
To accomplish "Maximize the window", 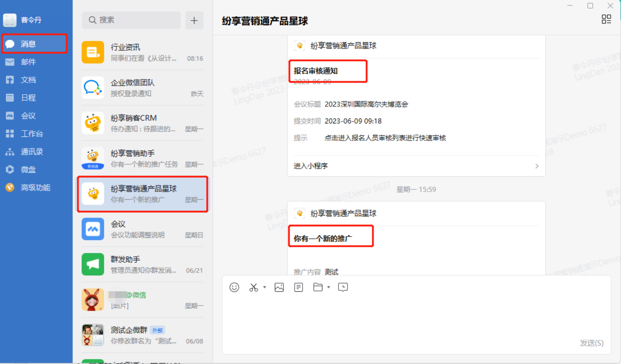I will pyautogui.click(x=590, y=6).
